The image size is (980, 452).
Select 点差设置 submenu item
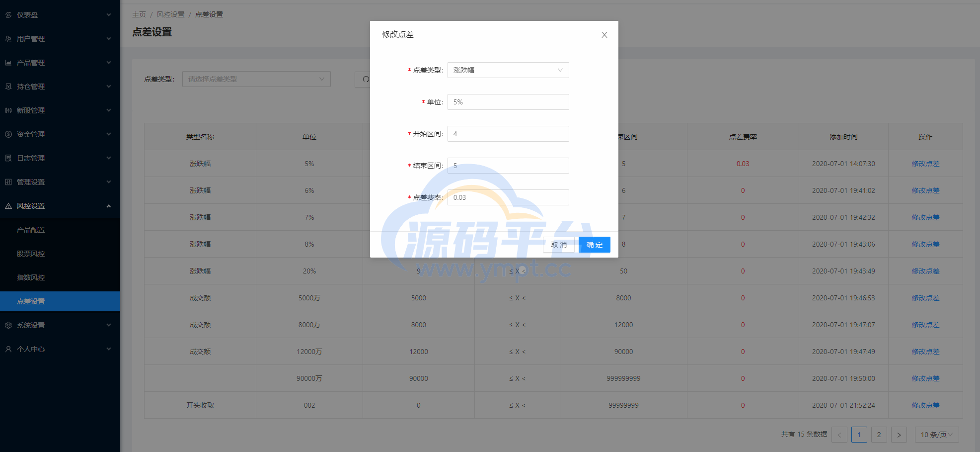point(60,301)
